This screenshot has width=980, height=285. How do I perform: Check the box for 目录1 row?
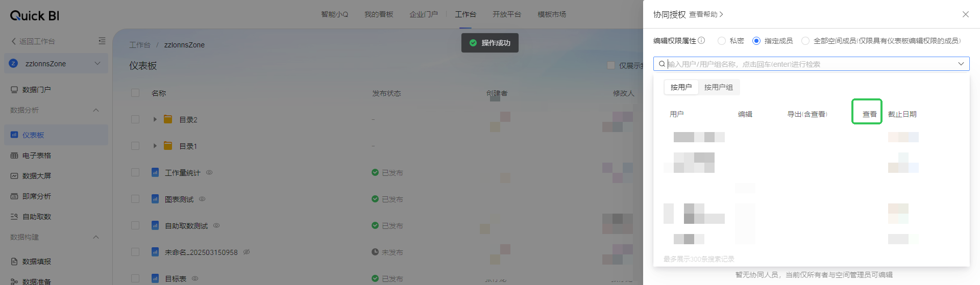(135, 146)
